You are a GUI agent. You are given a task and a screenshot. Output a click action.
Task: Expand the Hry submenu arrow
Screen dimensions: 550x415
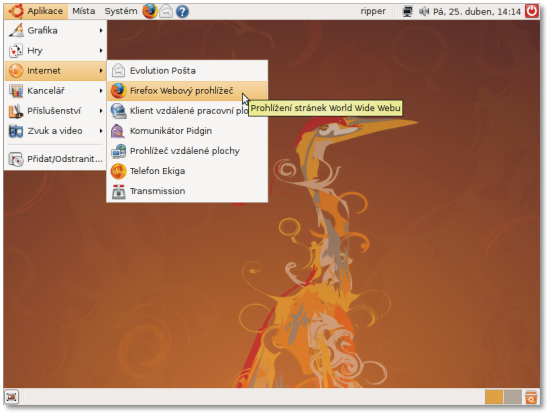pyautogui.click(x=101, y=51)
